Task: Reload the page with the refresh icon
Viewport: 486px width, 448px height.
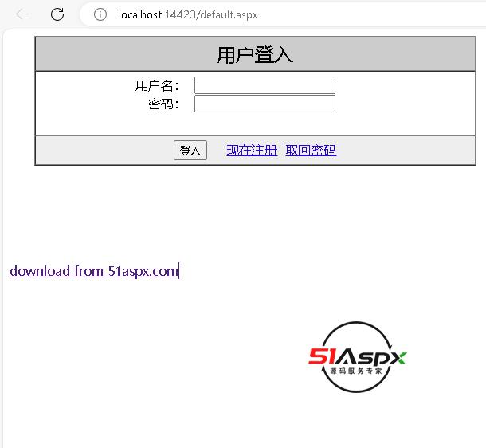Action: pos(57,14)
